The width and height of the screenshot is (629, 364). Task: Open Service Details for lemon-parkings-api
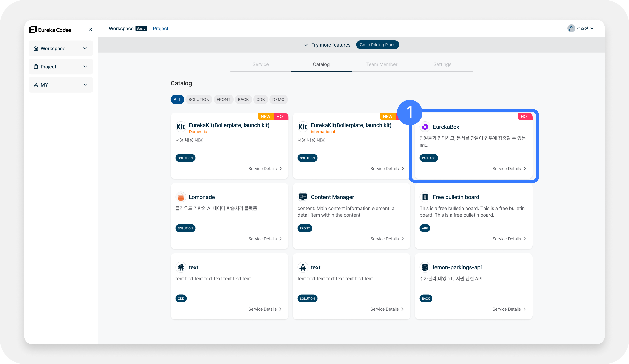tap(509, 309)
